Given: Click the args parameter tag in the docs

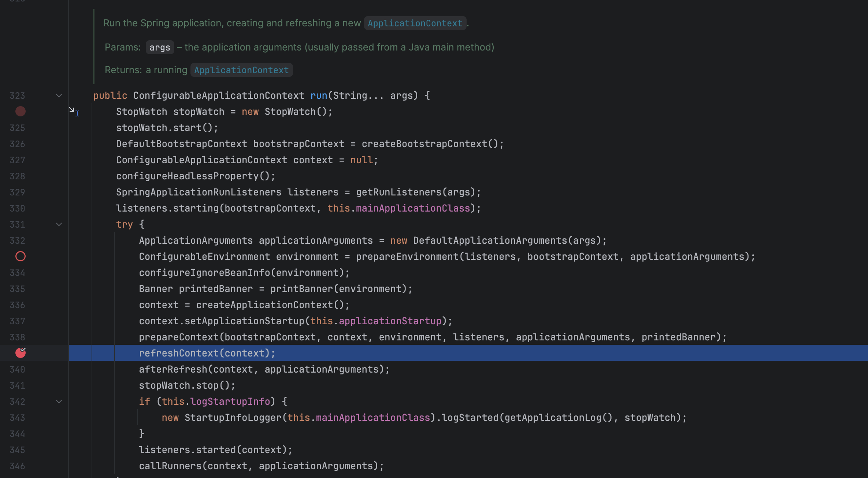Looking at the screenshot, I should (x=160, y=47).
